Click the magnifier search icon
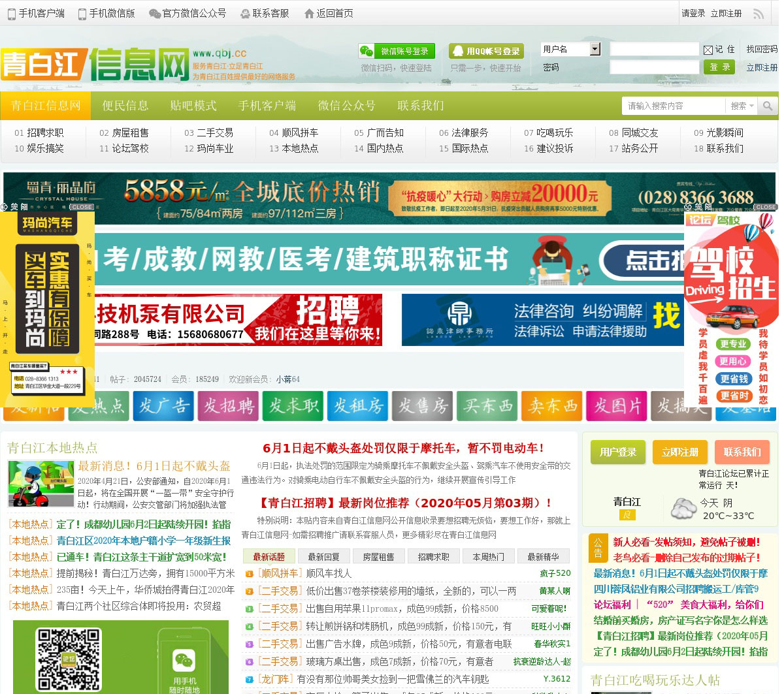 tap(768, 106)
